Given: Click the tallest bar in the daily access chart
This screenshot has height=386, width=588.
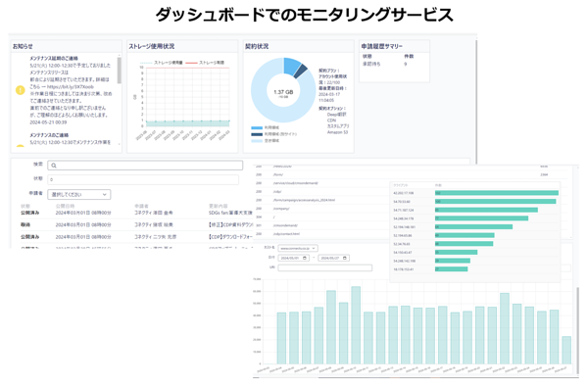Looking at the screenshot, I should point(356,325).
